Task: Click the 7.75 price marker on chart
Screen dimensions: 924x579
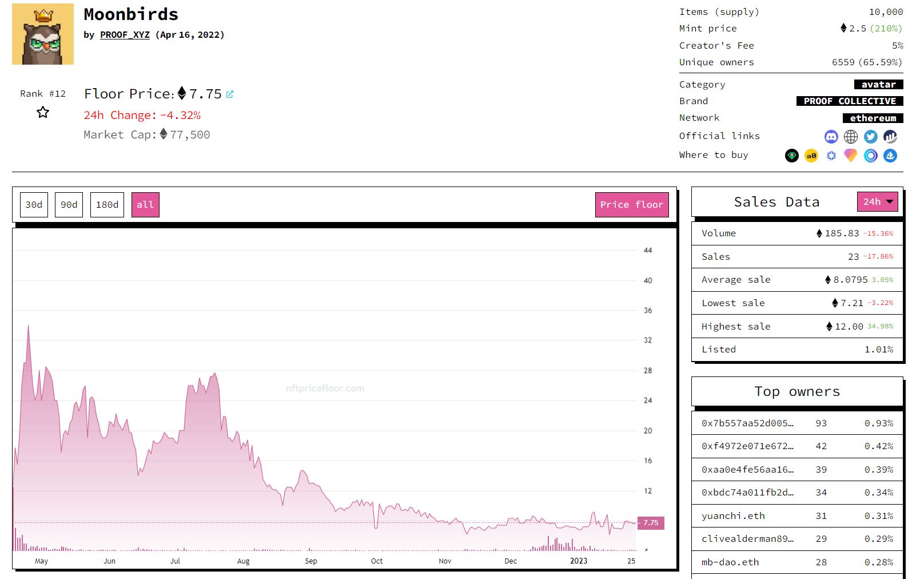Action: tap(651, 523)
